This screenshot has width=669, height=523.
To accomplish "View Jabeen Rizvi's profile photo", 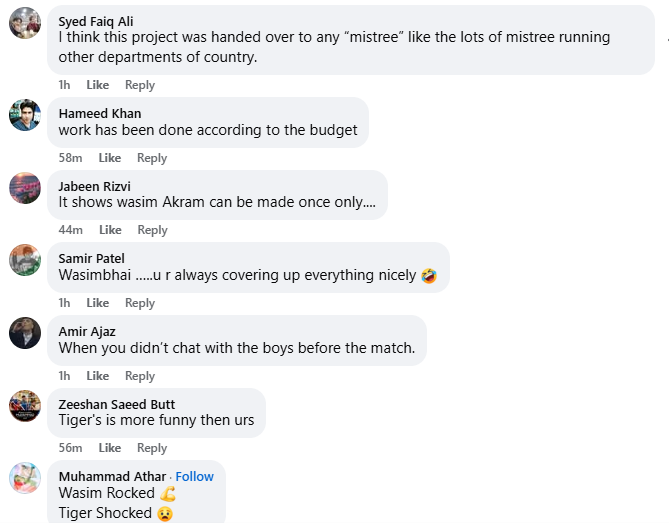I will [25, 188].
